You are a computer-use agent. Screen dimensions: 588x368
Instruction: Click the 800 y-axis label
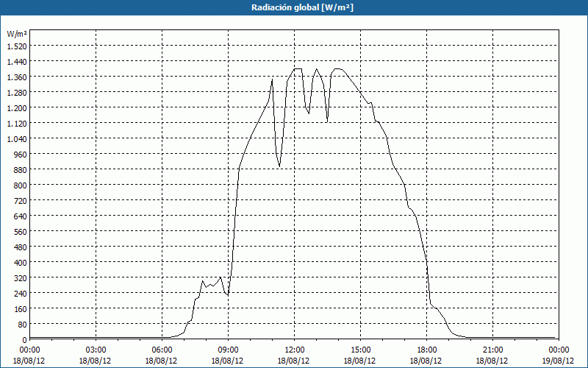21,185
